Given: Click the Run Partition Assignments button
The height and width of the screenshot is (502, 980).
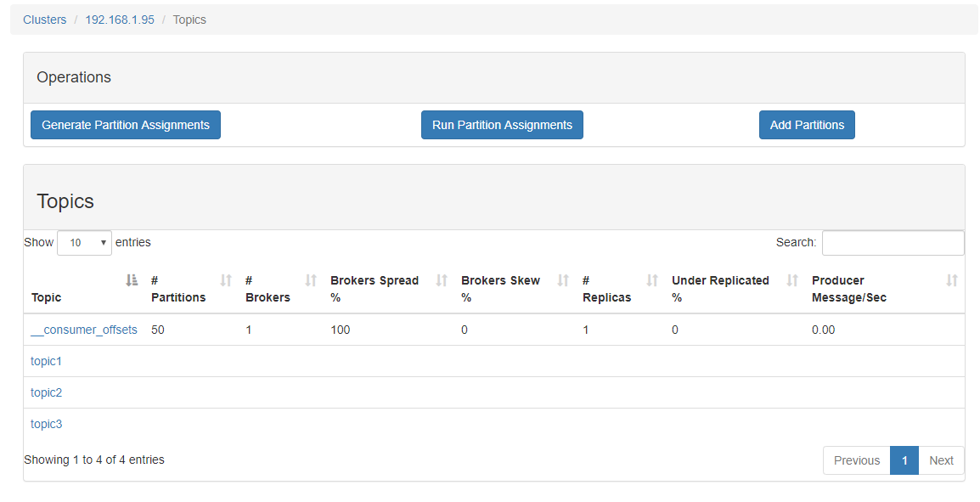Looking at the screenshot, I should [502, 125].
